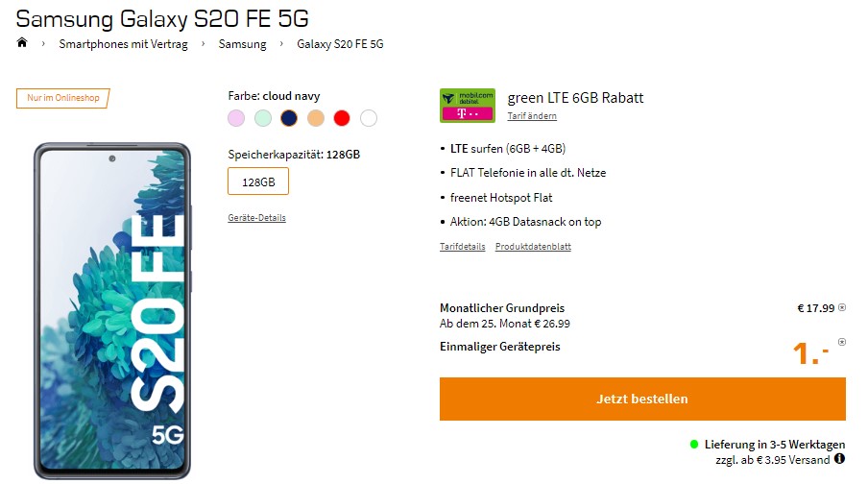Click the mobilcom-debitel tariff logo
Image resolution: width=868 pixels, height=484 pixels.
coord(468,106)
